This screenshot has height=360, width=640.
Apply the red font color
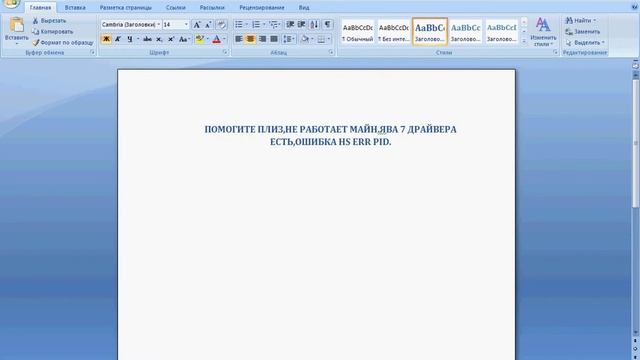[217, 39]
